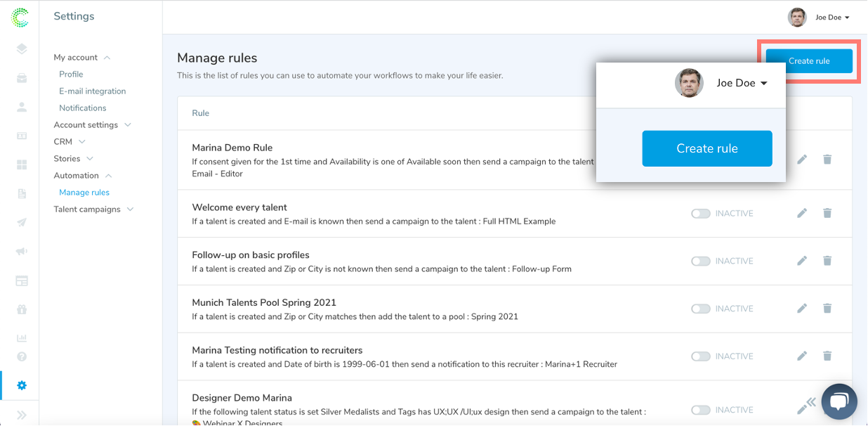The height and width of the screenshot is (426, 868).
Task: Click the settings gear icon in sidebar
Action: click(22, 385)
